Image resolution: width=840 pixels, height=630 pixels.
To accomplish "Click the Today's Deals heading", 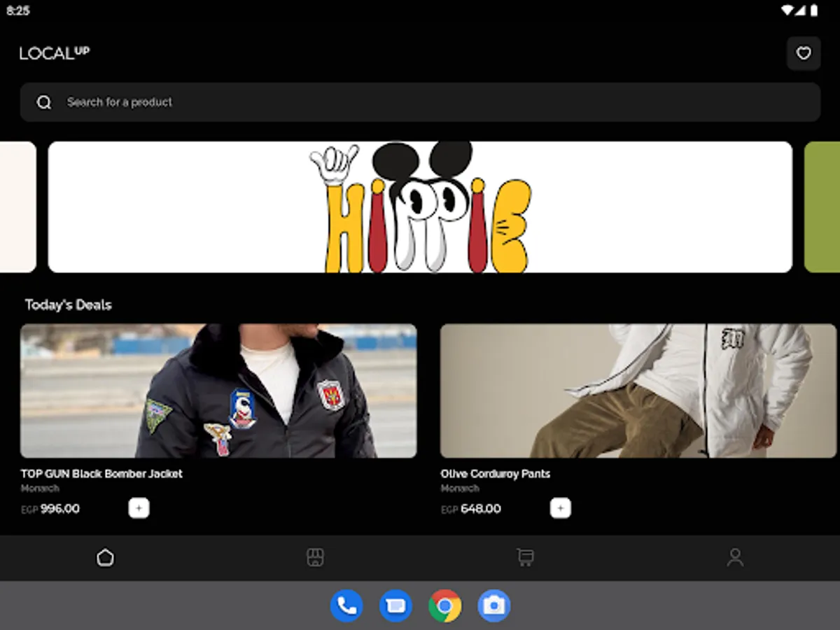I will click(x=69, y=304).
